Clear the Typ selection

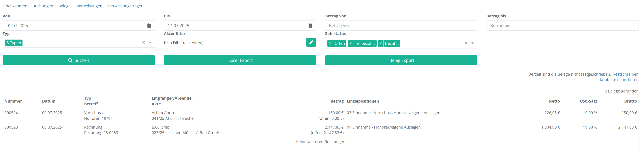[x=144, y=42]
